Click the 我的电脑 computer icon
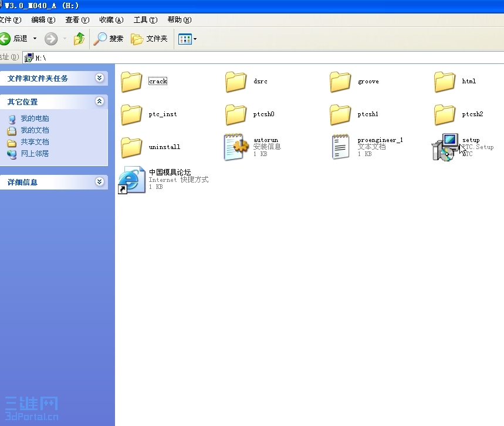The image size is (504, 426). click(x=12, y=120)
